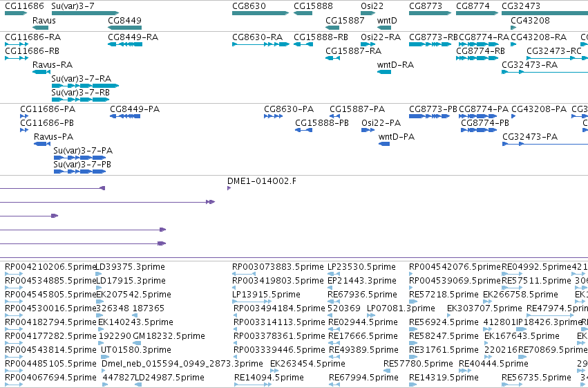Select the Su(var)3-7-RB transcript label
Image resolution: width=588 pixels, height=388 pixels.
click(x=81, y=92)
